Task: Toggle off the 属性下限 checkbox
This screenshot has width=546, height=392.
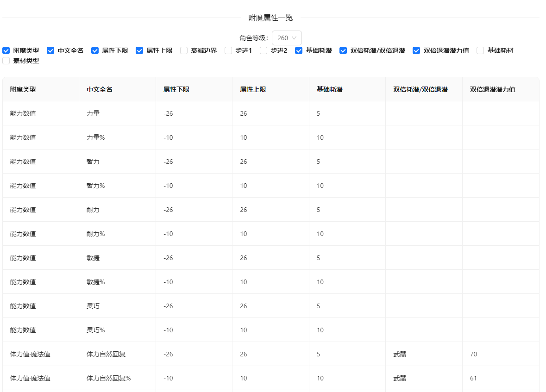Action: coord(95,50)
